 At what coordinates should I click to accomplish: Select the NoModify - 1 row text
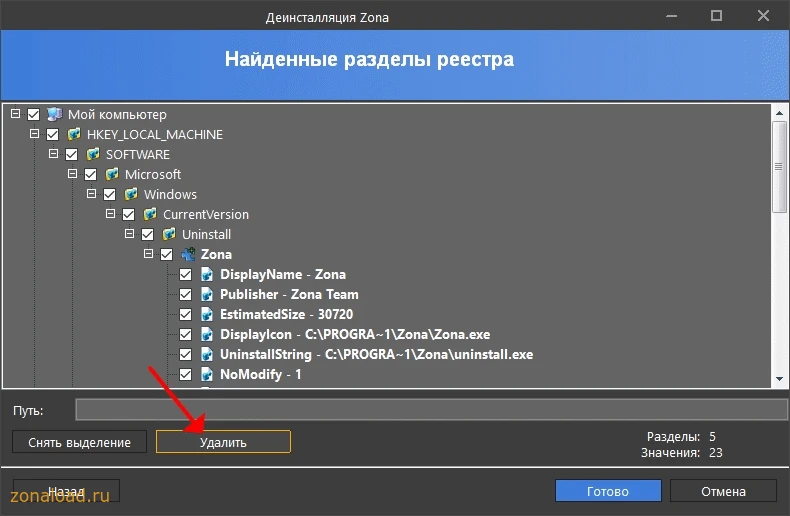point(260,374)
